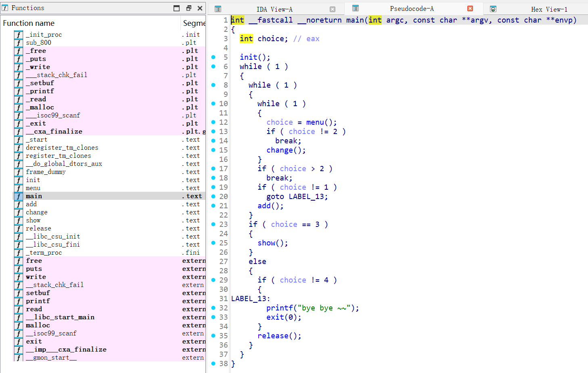This screenshot has width=588, height=373.
Task: Close the Pseudocode-A tab with red X
Action: point(470,8)
